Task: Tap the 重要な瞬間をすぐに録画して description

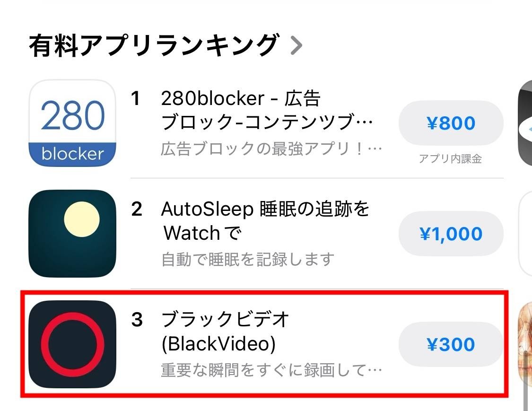Action: tap(270, 370)
